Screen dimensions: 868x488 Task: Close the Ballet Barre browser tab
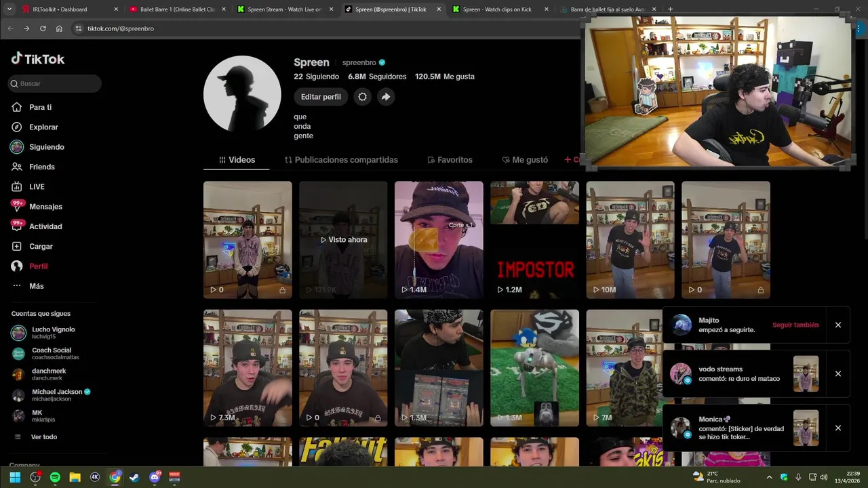click(223, 9)
